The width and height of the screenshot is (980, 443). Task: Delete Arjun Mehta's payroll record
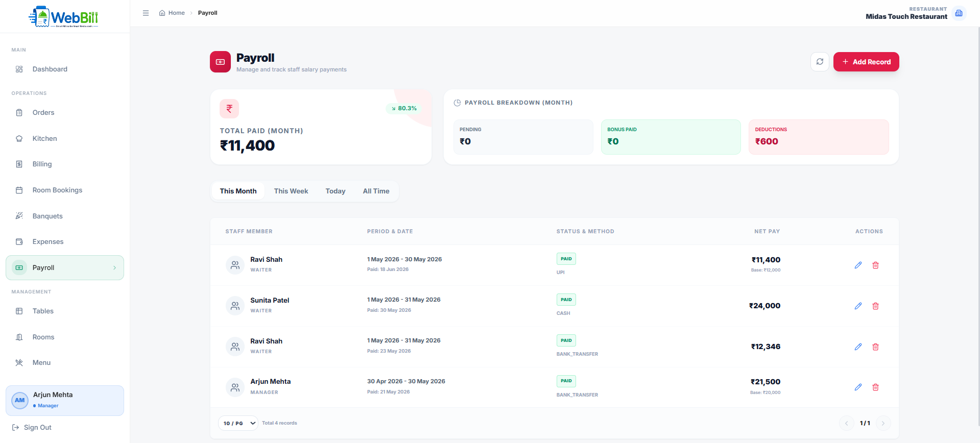[875, 387]
